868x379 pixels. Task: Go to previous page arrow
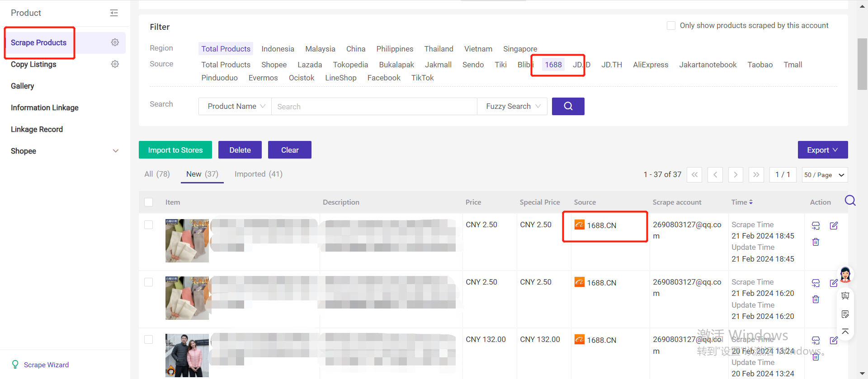[x=715, y=174]
